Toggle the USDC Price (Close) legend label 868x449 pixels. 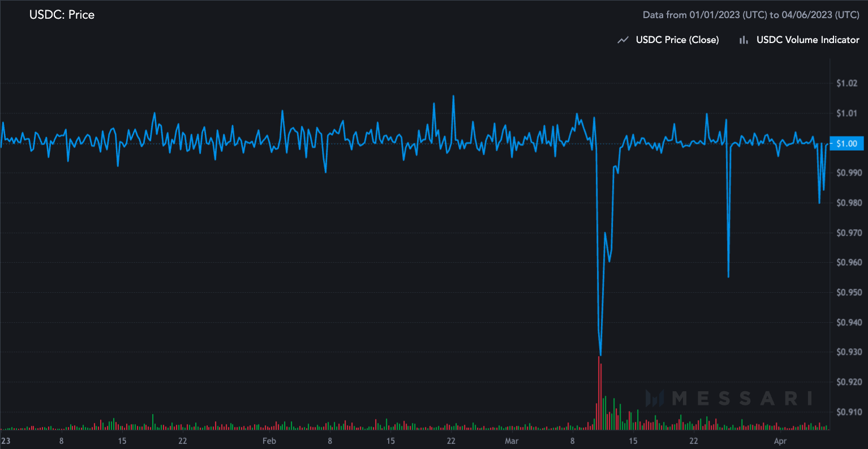[677, 40]
